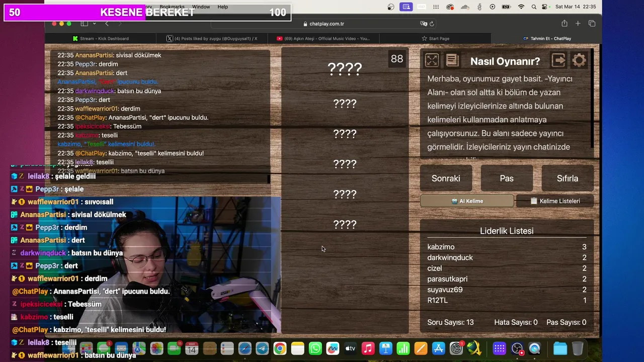The height and width of the screenshot is (362, 644).
Task: Open a new tab with plus icon
Action: [x=578, y=24]
